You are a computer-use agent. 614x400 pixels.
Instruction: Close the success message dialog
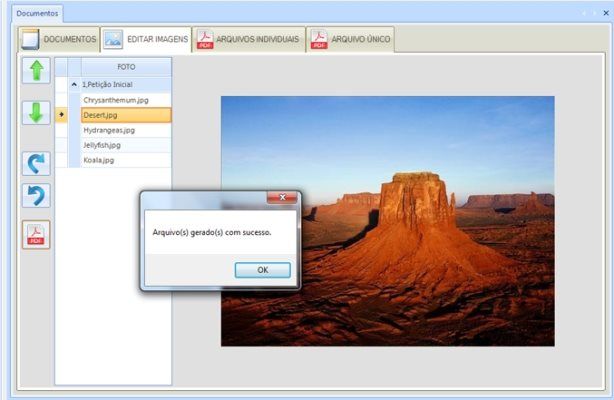click(282, 197)
